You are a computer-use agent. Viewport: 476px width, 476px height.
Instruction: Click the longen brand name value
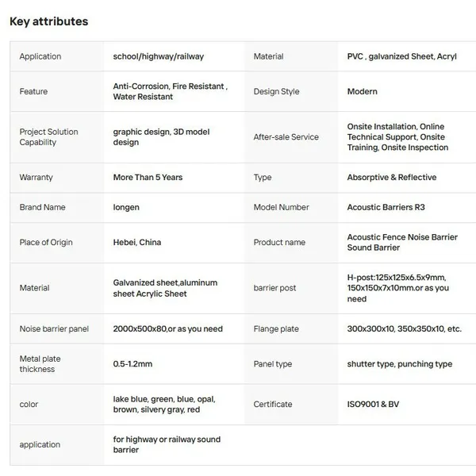[x=126, y=207]
